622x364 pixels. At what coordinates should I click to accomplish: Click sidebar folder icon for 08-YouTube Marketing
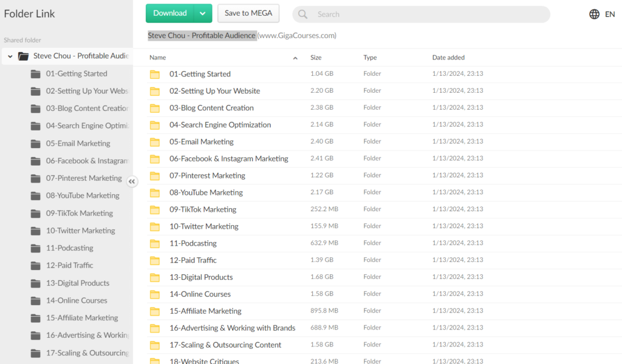click(36, 196)
